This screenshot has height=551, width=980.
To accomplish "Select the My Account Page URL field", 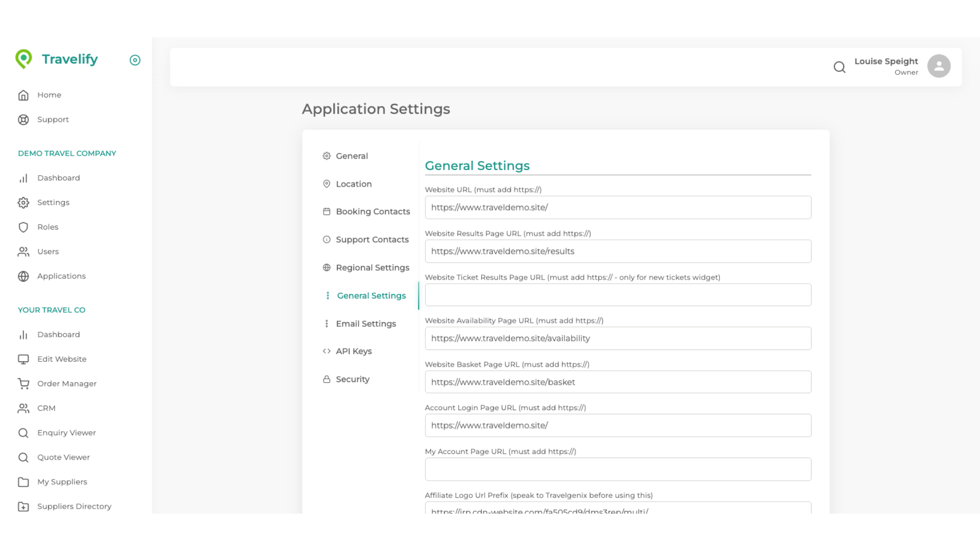I will 618,469.
